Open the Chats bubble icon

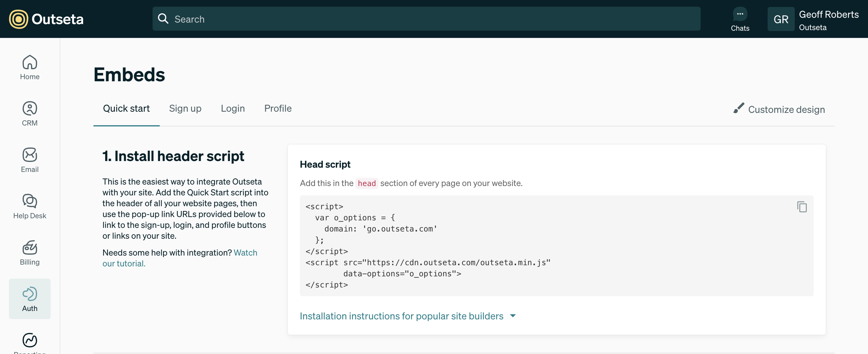coord(740,14)
